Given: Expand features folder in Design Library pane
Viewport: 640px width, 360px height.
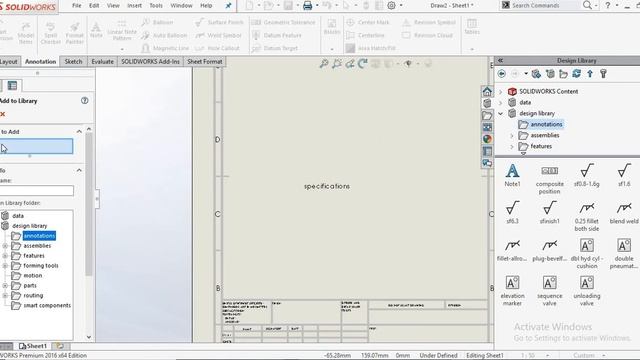Looking at the screenshot, I should [x=512, y=147].
